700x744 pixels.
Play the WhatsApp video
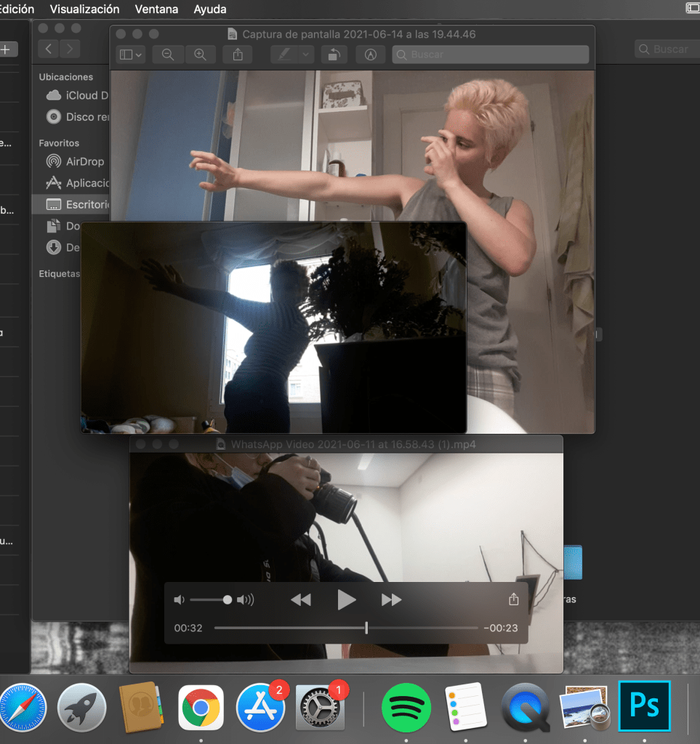click(x=347, y=599)
